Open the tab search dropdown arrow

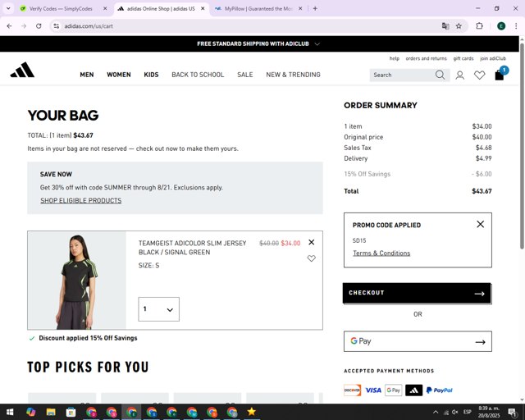coord(8,9)
